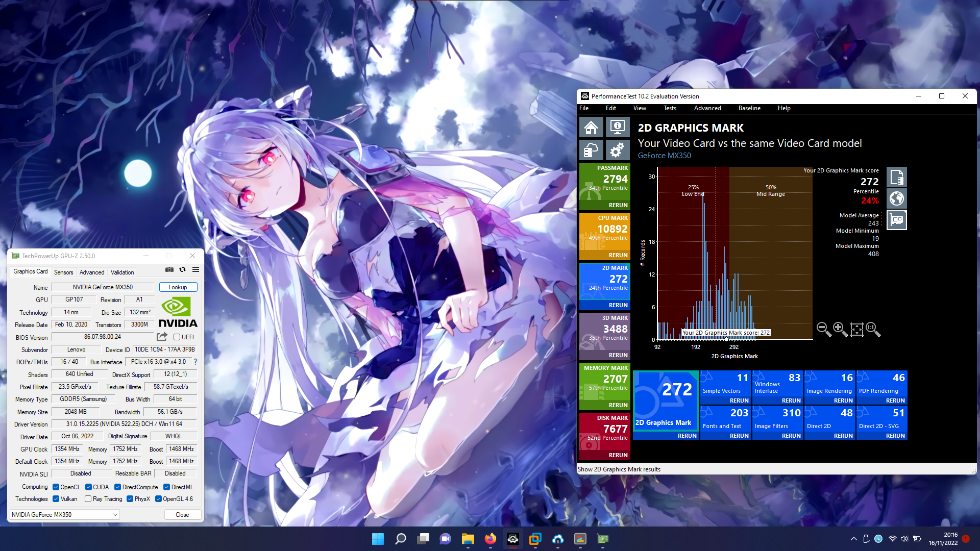Viewport: 980px width, 551px height.
Task: Open the File menu in PerformanceTest
Action: tap(584, 108)
